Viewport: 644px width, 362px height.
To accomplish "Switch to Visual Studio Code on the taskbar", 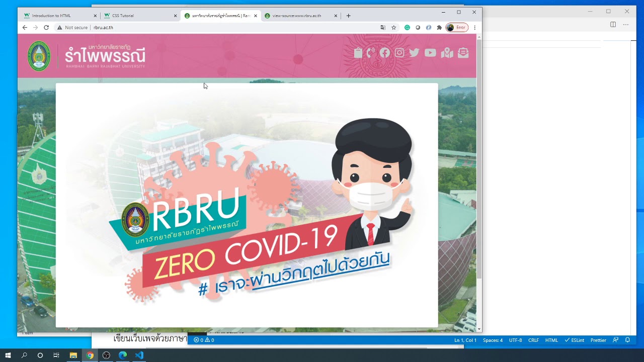I will coord(139,355).
